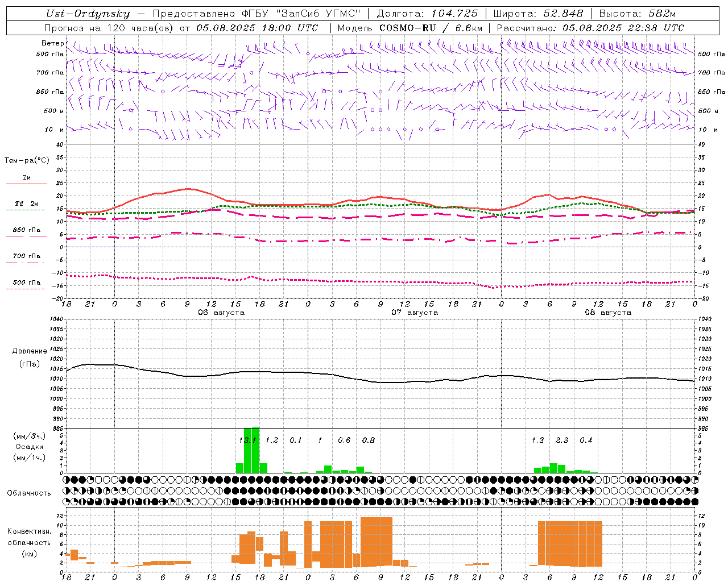Click the 13.1 precipitation total value
The height and width of the screenshot is (582, 728).
click(x=248, y=440)
